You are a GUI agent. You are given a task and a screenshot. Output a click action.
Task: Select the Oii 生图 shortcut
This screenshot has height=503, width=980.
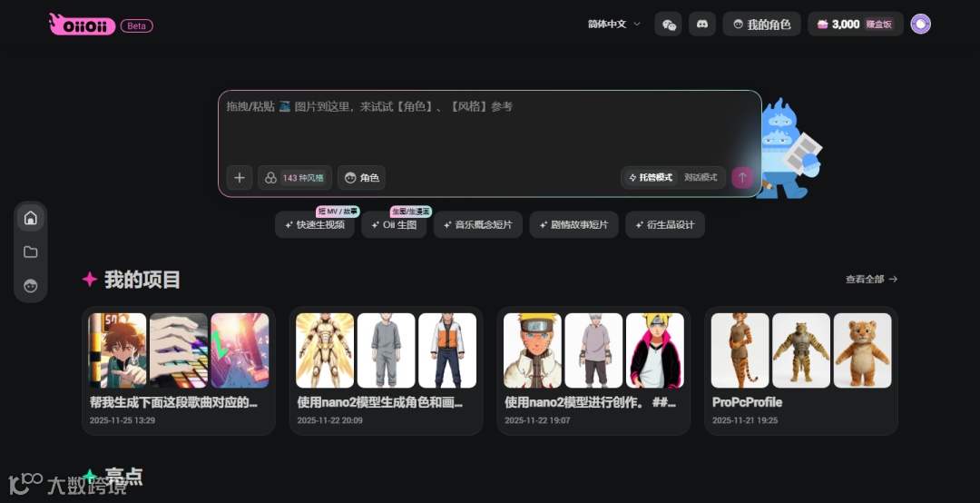click(394, 224)
